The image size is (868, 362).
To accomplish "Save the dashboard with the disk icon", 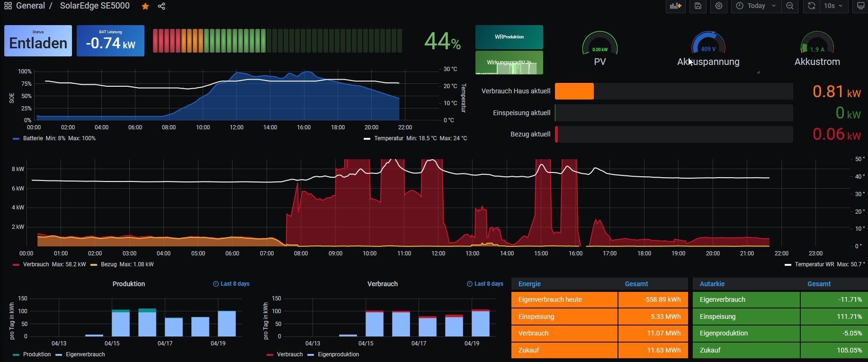I will (698, 6).
